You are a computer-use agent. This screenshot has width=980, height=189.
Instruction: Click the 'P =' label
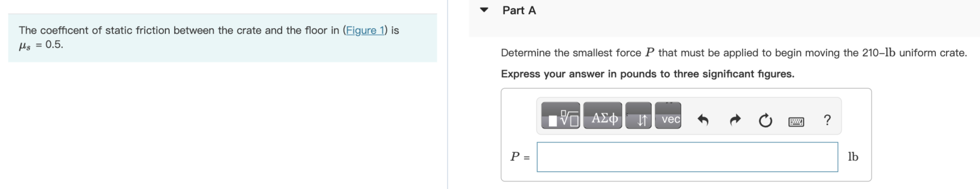pos(520,157)
